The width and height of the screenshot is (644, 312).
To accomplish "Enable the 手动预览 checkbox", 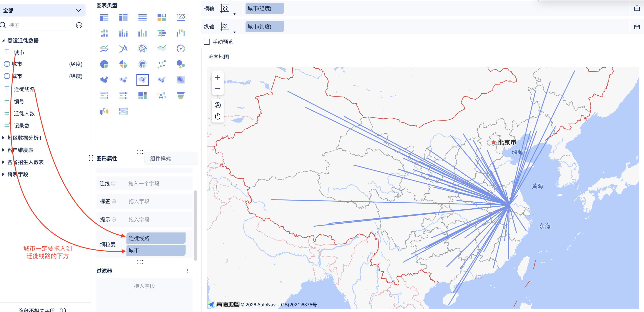I will coord(207,42).
